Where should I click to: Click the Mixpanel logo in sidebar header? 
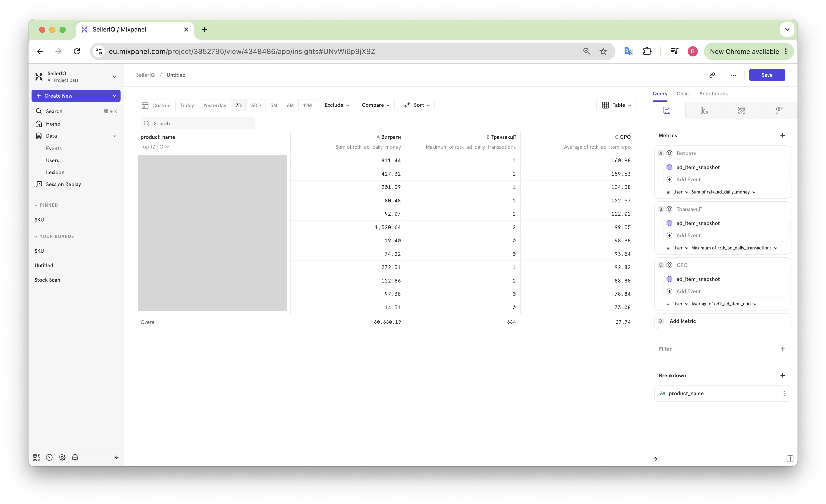coord(39,77)
